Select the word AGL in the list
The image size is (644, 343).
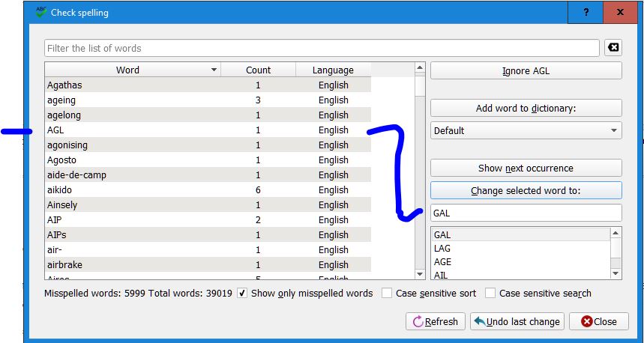click(55, 130)
